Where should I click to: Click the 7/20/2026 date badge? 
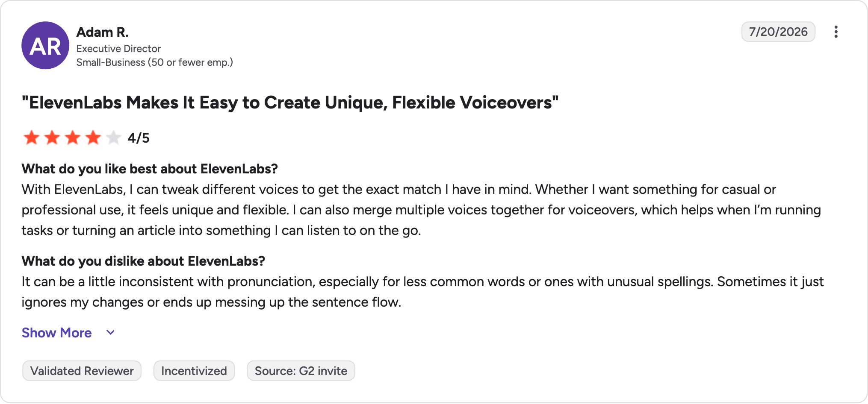point(778,32)
